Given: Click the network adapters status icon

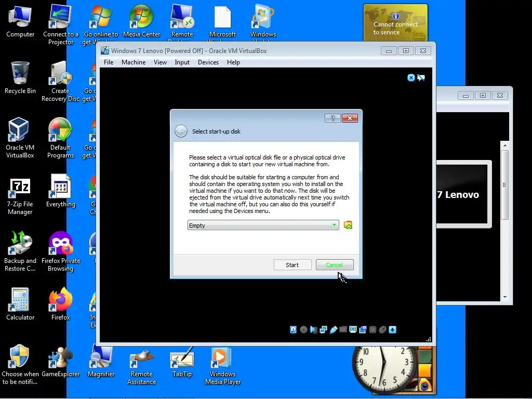Looking at the screenshot, I should coord(323,329).
